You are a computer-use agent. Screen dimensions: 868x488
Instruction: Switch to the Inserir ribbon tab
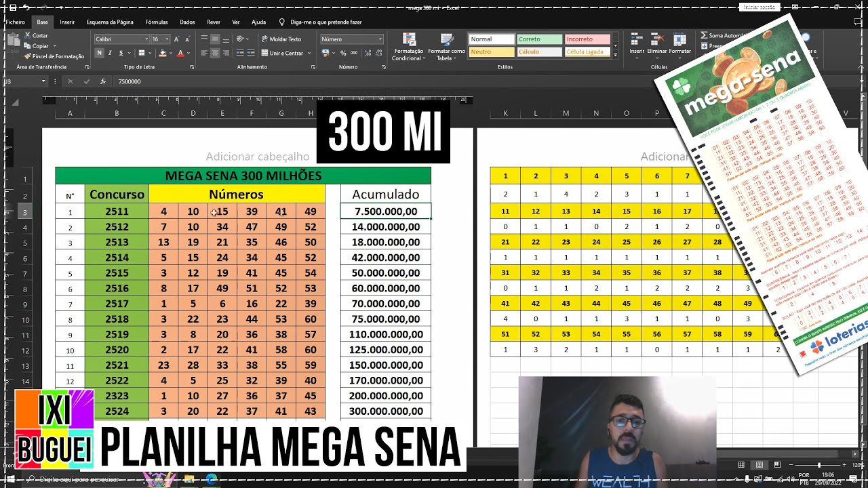coord(67,22)
